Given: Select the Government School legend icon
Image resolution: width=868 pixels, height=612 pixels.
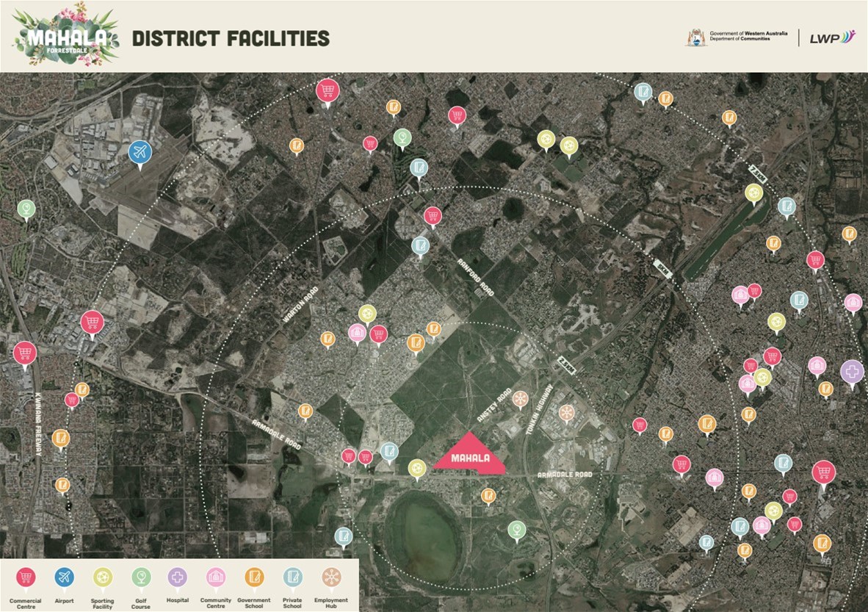Looking at the screenshot, I should (254, 577).
